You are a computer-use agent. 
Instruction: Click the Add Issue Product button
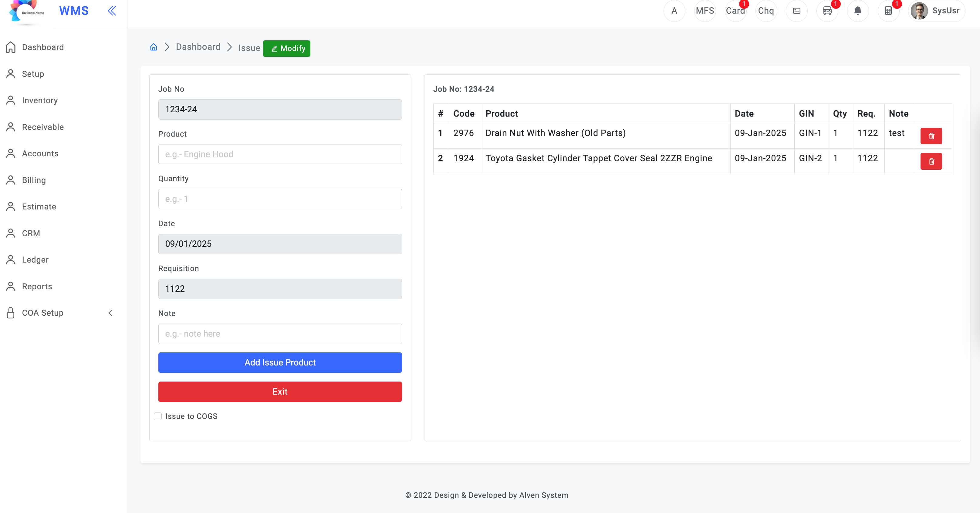pos(280,362)
